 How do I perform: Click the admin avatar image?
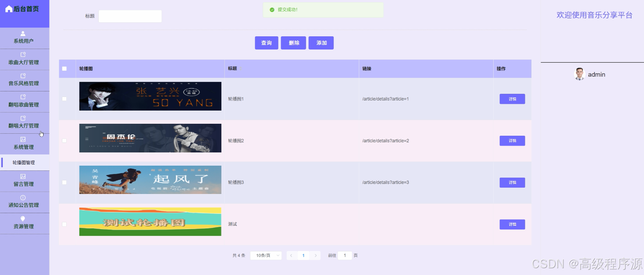[579, 74]
